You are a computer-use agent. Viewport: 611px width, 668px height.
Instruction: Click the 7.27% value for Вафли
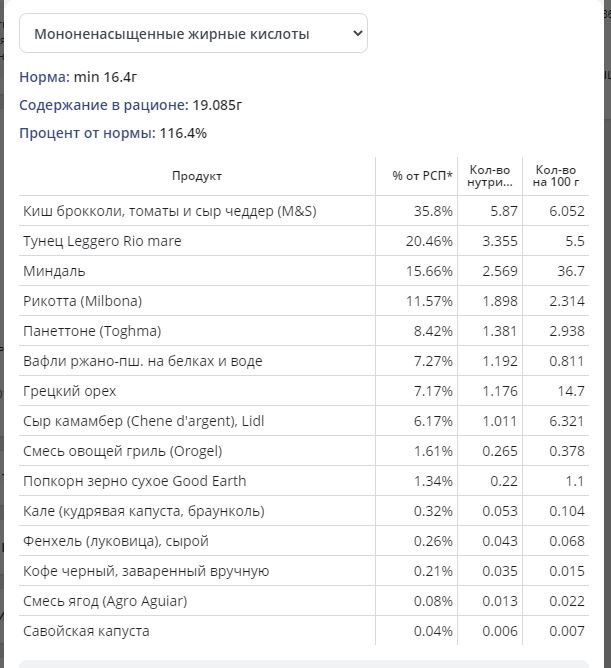click(433, 361)
